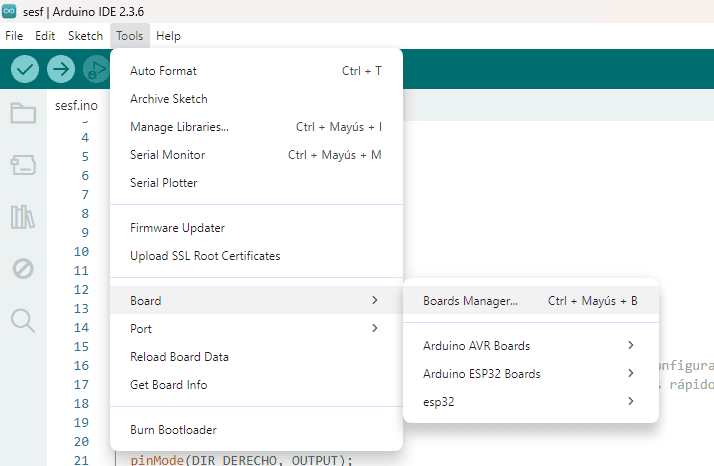The height and width of the screenshot is (466, 714).
Task: Open the File menu
Action: 14,35
